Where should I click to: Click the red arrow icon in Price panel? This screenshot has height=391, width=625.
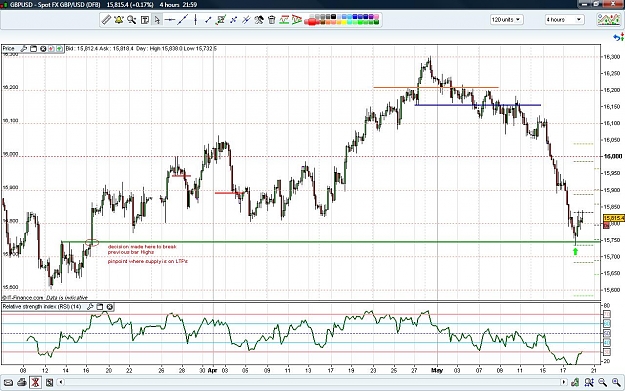point(51,49)
